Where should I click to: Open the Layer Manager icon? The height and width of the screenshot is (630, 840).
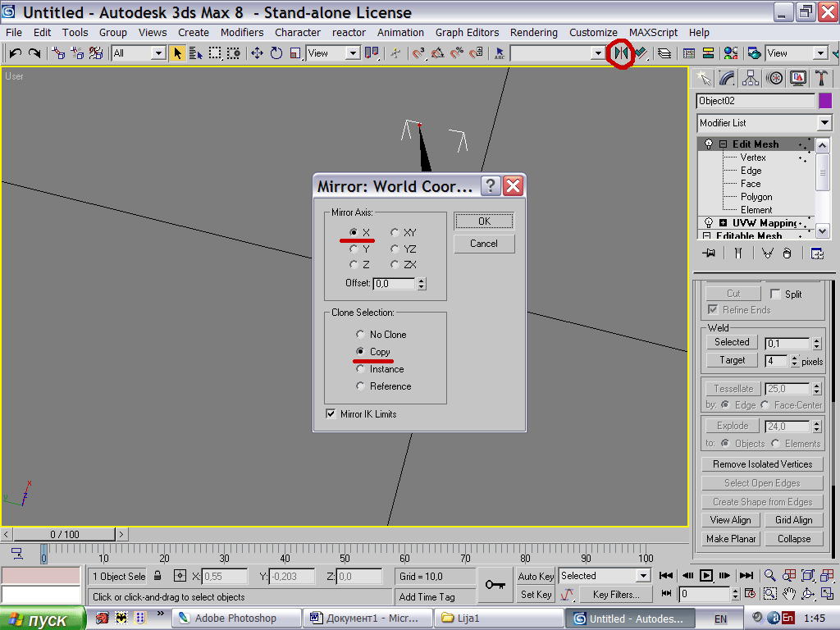pyautogui.click(x=664, y=53)
